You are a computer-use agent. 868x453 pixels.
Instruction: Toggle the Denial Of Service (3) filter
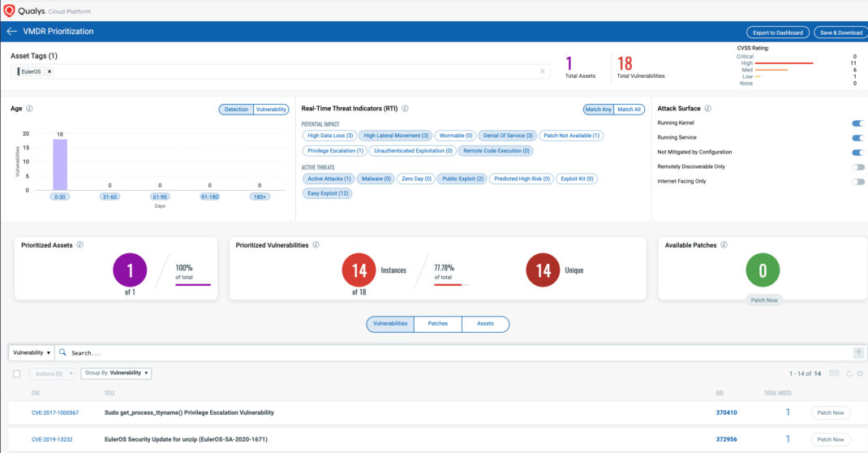pos(508,136)
